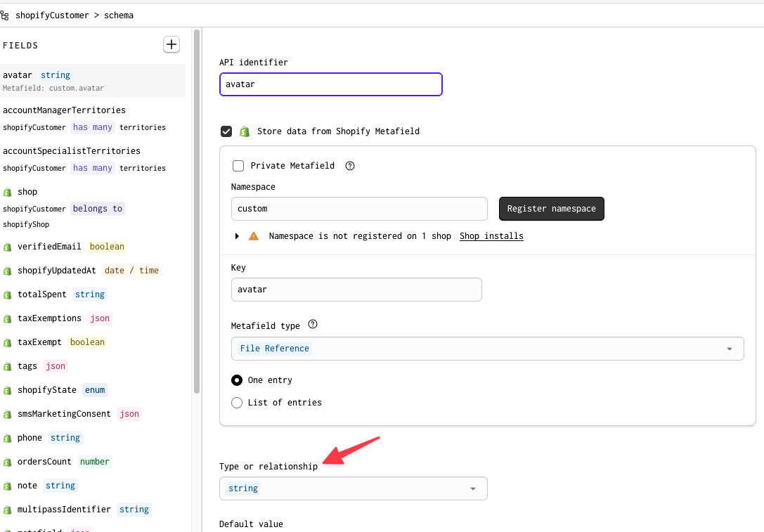Screen dimensions: 764x532
Task: Select the avatar field in the list
Action: (x=92, y=81)
